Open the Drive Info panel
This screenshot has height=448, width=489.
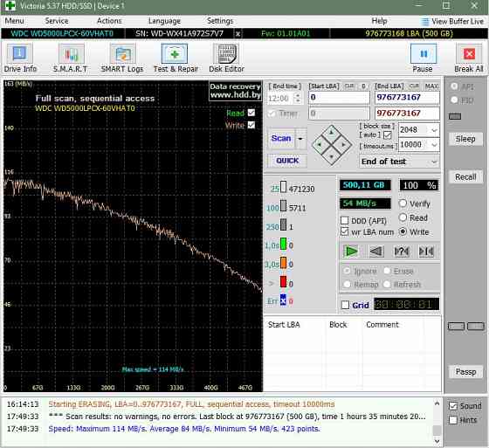point(19,58)
